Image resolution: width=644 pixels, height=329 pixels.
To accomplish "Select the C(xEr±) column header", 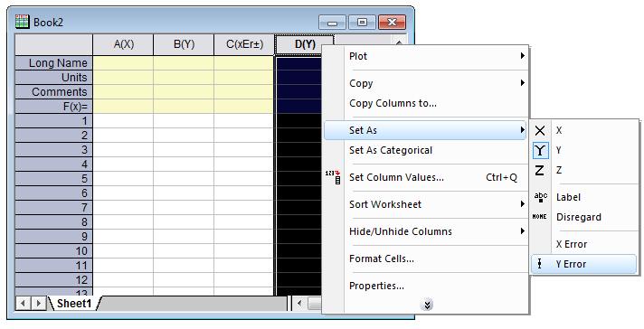I will click(x=244, y=44).
